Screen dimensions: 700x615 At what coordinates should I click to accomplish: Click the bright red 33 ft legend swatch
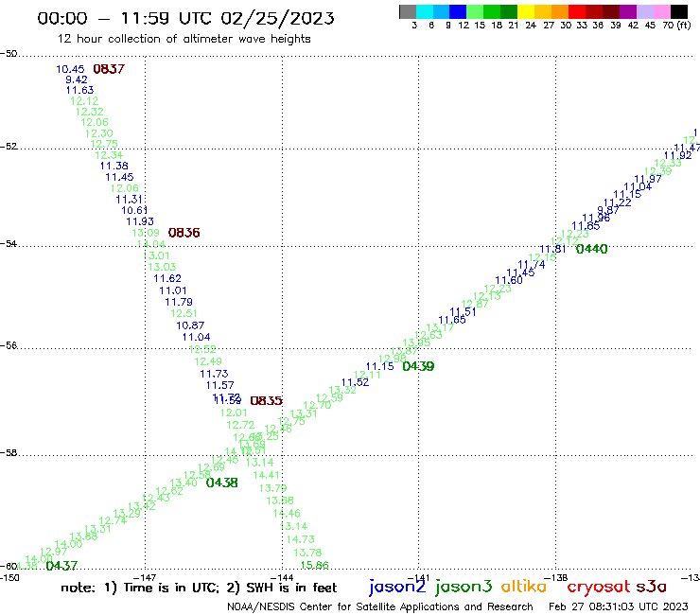[x=577, y=11]
